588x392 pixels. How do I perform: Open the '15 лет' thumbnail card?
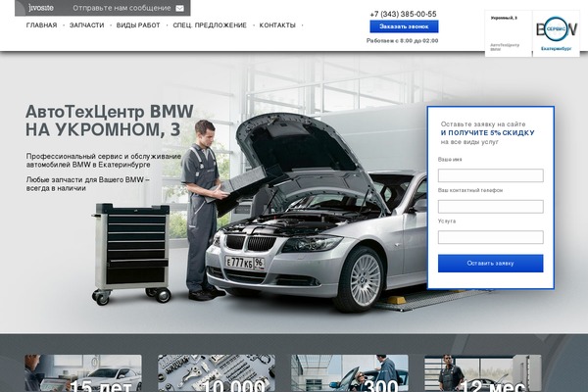click(83, 373)
